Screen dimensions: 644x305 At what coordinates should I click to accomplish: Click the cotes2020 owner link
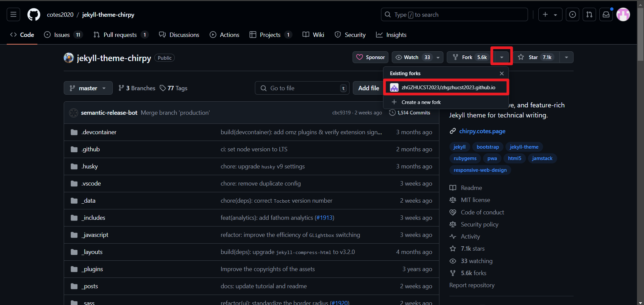pyautogui.click(x=60, y=15)
